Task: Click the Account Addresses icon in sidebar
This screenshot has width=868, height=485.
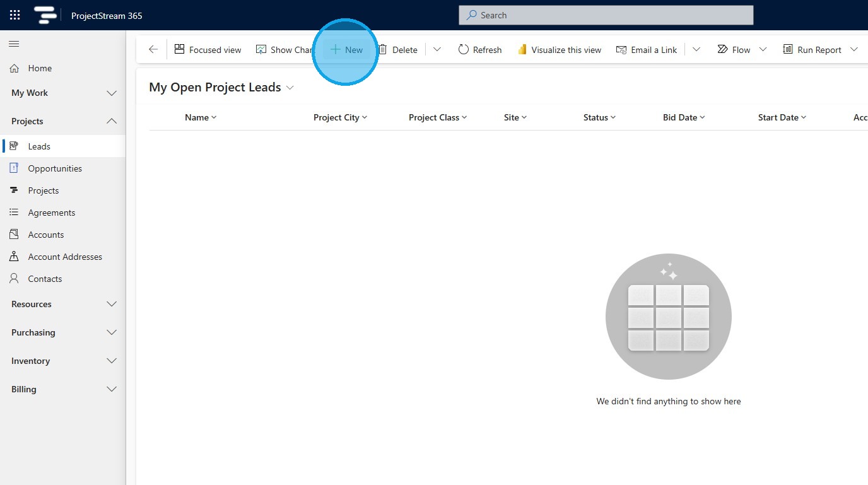Action: 15,257
